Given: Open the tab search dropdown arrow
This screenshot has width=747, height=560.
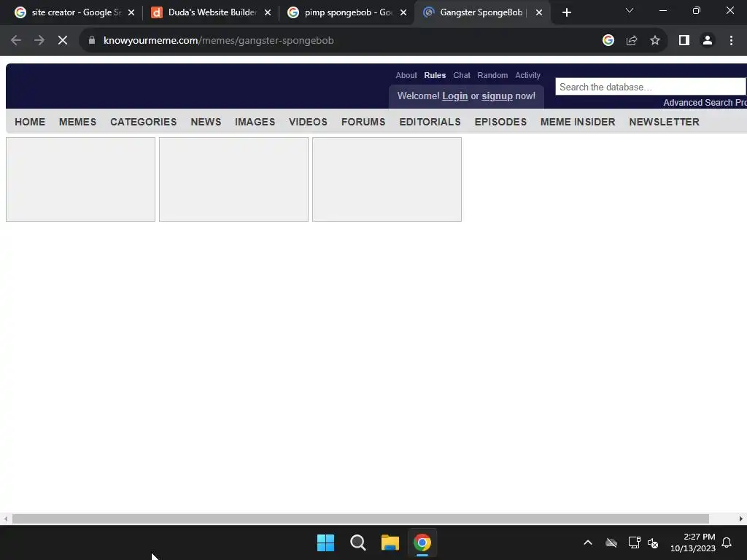Looking at the screenshot, I should (630, 10).
